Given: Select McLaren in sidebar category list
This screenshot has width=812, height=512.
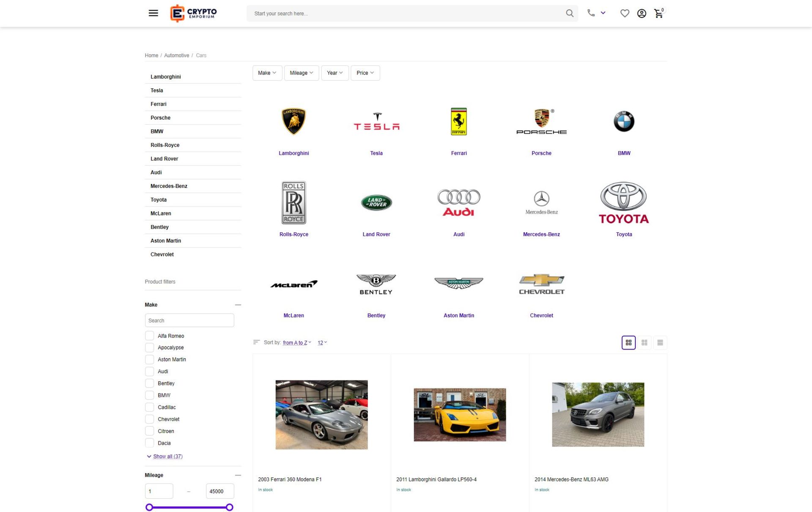Looking at the screenshot, I should (x=193, y=213).
